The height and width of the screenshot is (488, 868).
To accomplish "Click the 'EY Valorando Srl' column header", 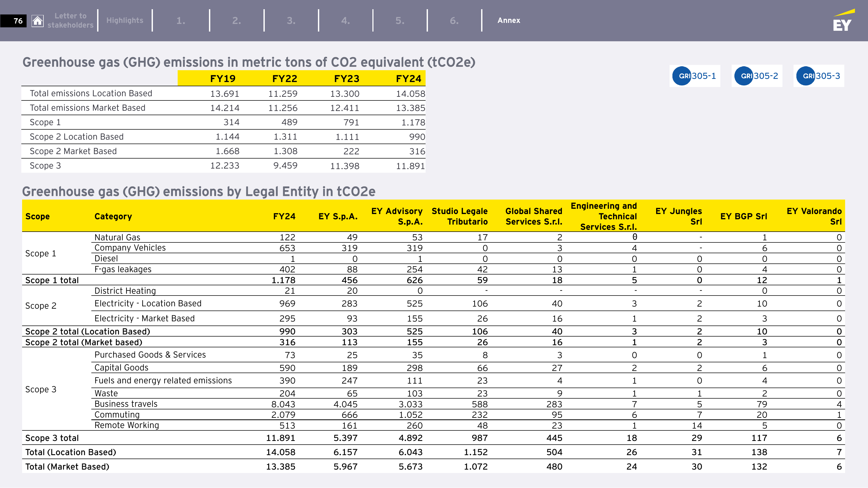I will [x=814, y=216].
